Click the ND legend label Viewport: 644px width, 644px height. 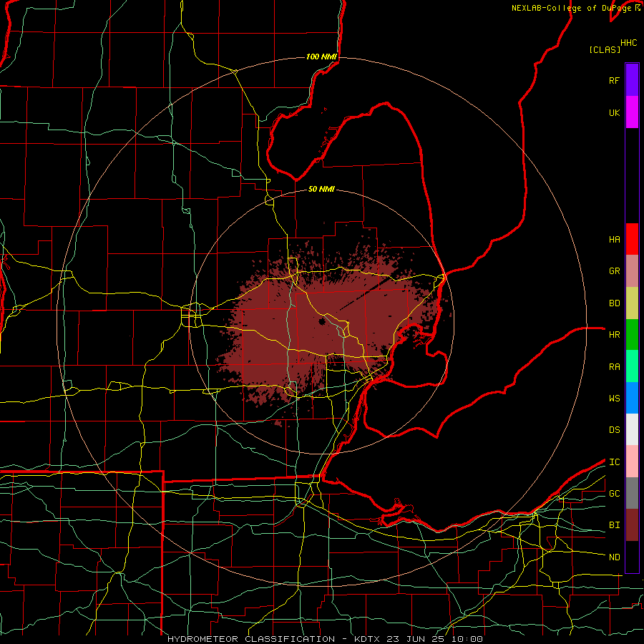coord(614,557)
